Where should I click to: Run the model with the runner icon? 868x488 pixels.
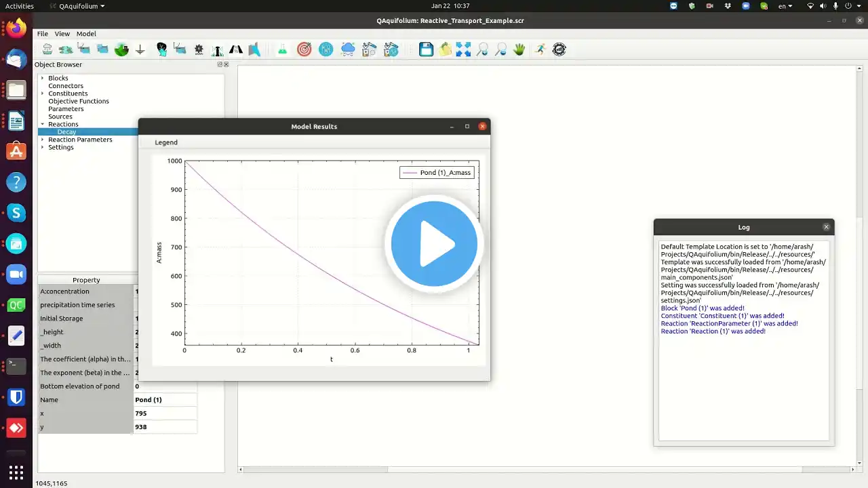pos(540,49)
